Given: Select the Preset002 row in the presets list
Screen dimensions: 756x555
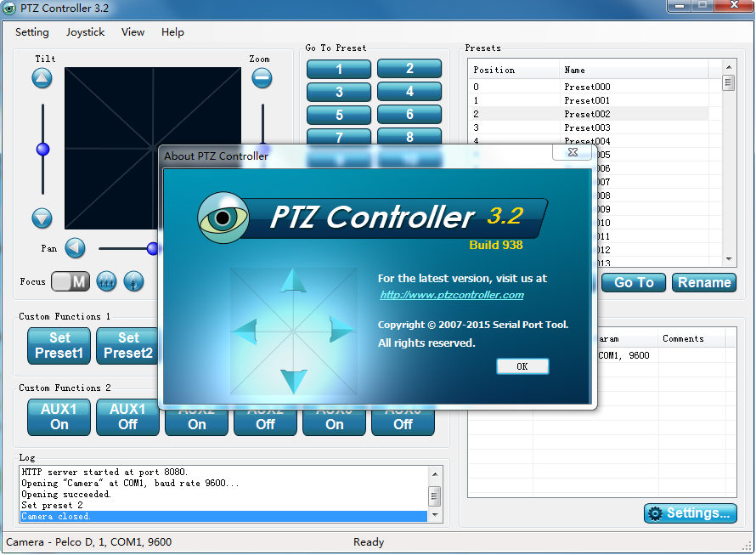Looking at the screenshot, I should coord(587,114).
